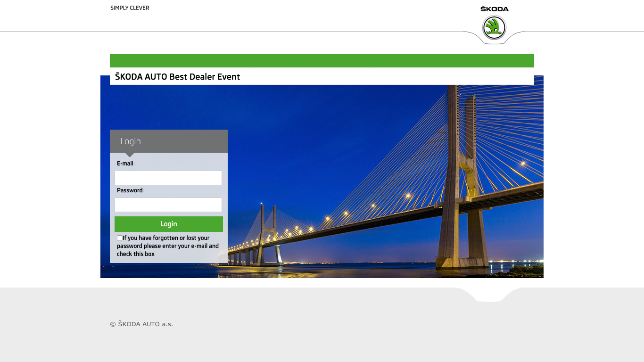Click the green banner bar above the title
Image resolution: width=644 pixels, height=362 pixels.
point(322,60)
